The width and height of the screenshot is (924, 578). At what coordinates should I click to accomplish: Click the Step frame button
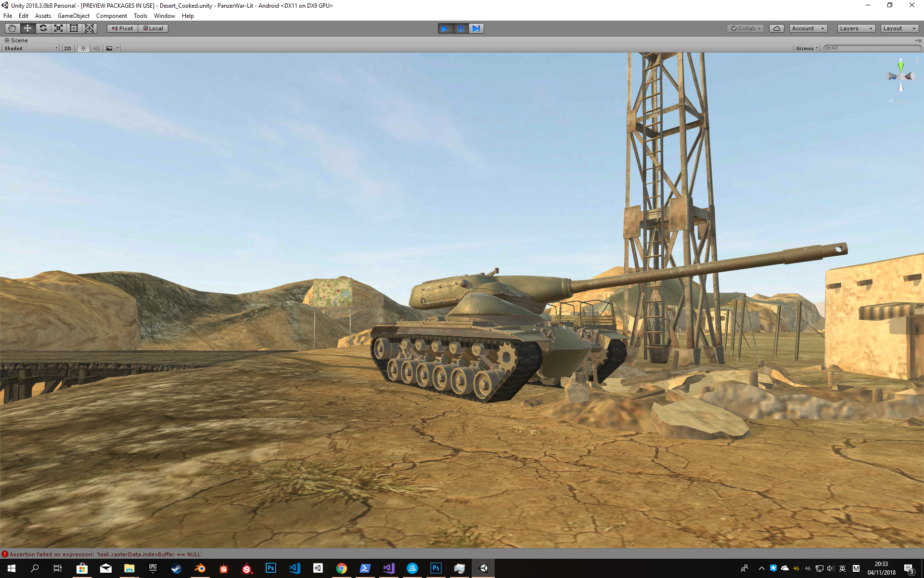[476, 28]
